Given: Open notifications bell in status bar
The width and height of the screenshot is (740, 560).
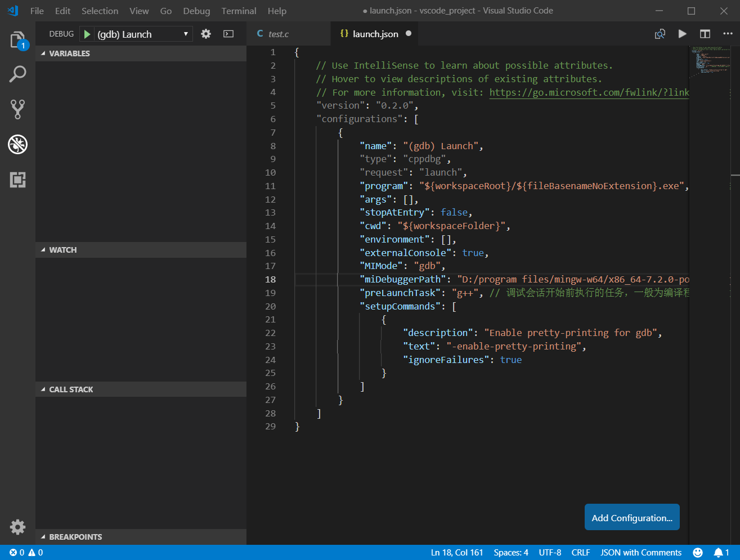Looking at the screenshot, I should coord(721,553).
